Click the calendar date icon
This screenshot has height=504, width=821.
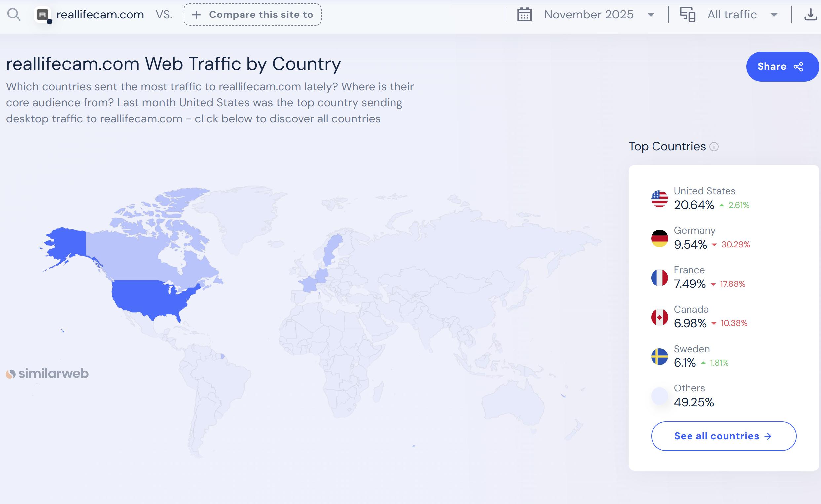click(x=524, y=15)
